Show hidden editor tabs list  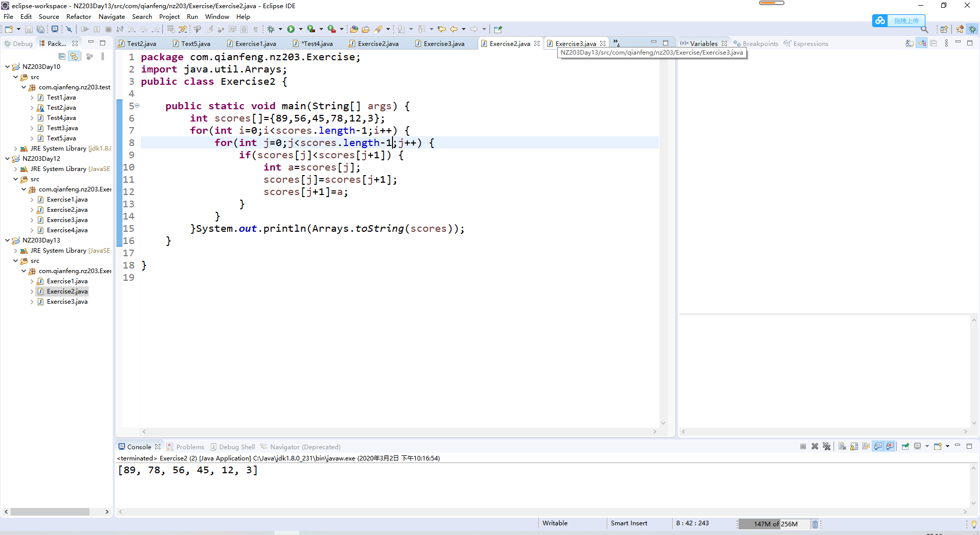[616, 43]
